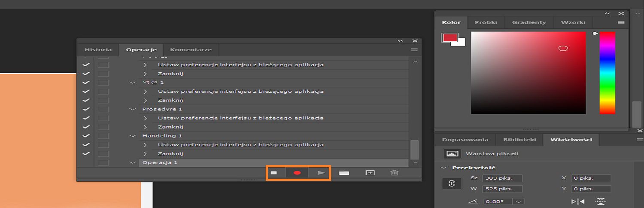Play the selected operation

[x=321, y=173]
